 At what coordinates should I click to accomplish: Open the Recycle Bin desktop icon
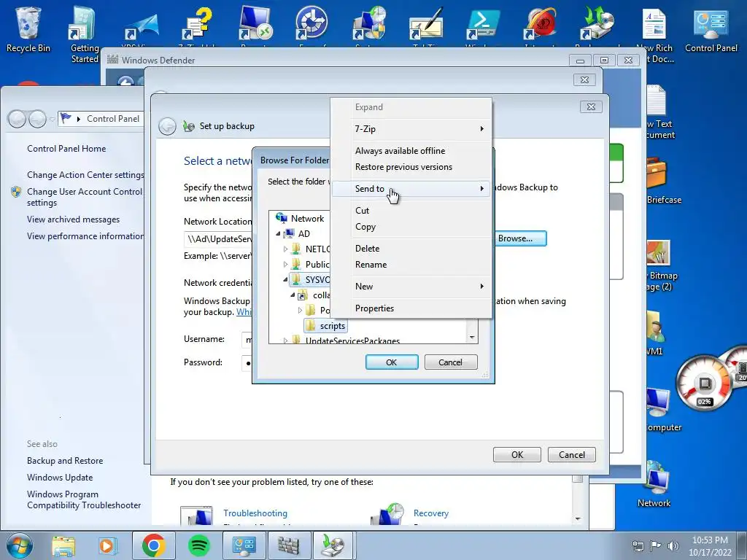click(x=28, y=29)
